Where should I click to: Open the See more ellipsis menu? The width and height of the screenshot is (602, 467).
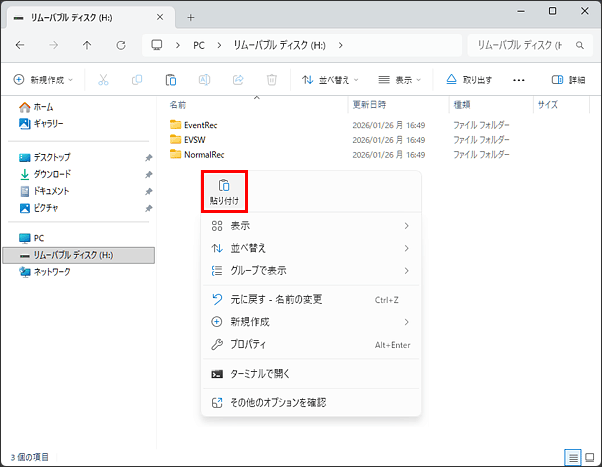tap(518, 79)
